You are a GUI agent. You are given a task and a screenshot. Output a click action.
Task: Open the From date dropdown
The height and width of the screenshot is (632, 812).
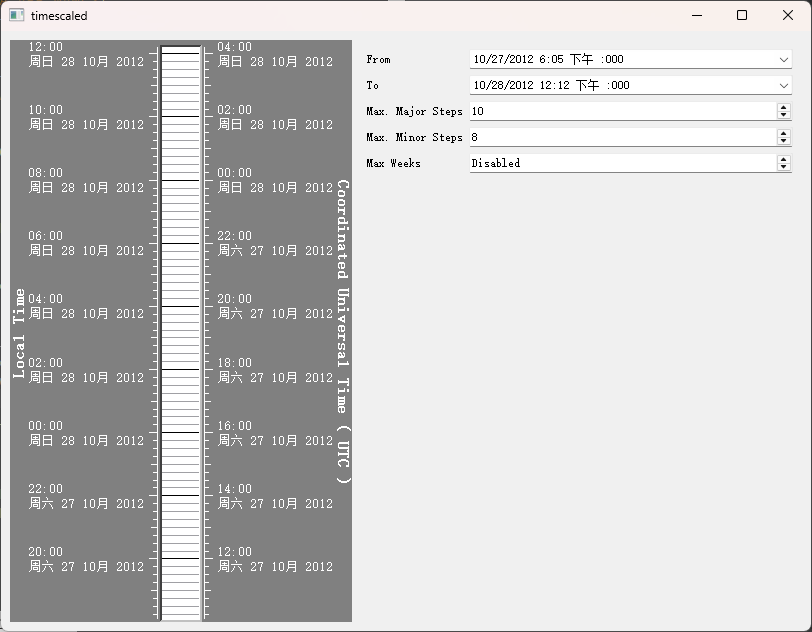point(784,59)
